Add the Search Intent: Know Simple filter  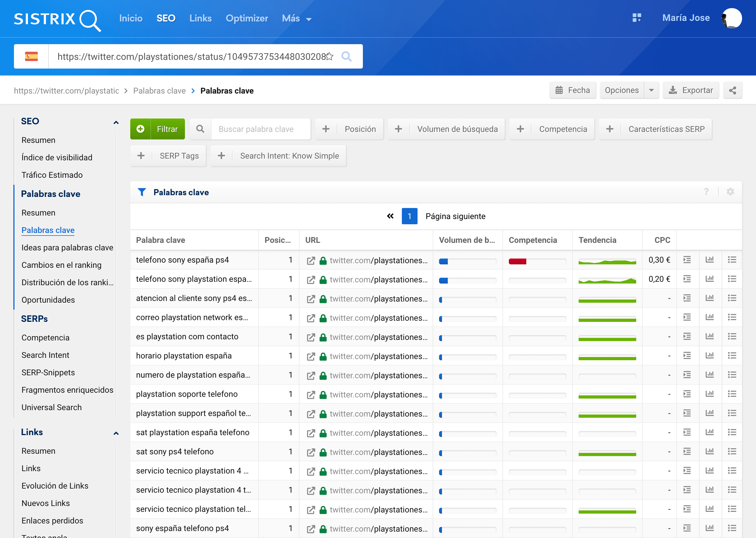tap(278, 156)
